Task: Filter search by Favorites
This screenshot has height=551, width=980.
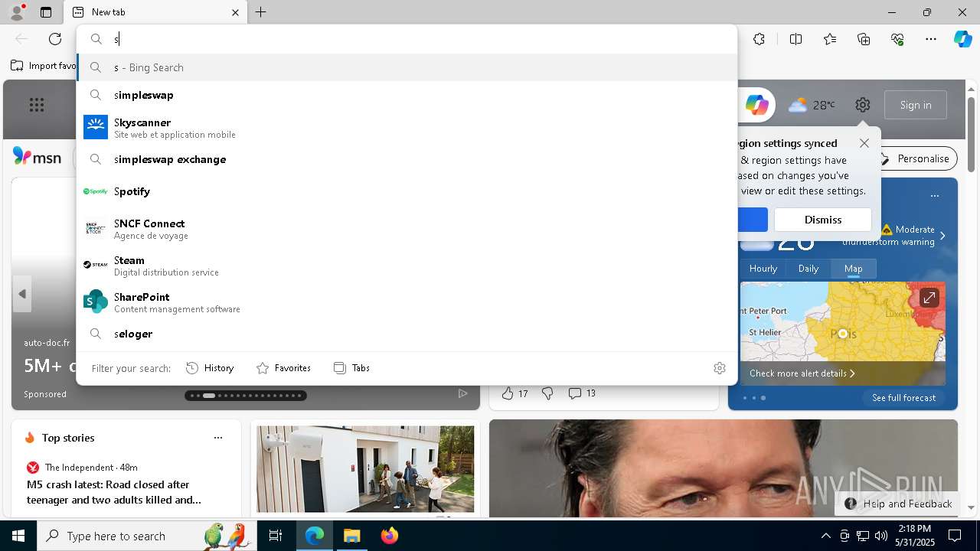Action: pos(283,368)
